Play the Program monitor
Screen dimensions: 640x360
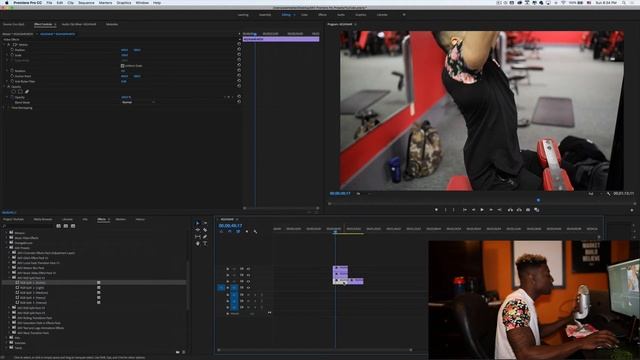click(482, 210)
